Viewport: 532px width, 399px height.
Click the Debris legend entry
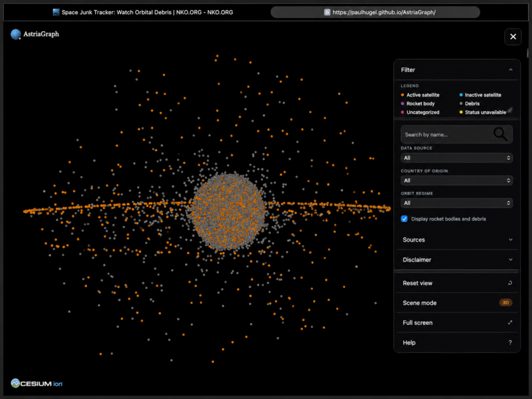(x=469, y=104)
